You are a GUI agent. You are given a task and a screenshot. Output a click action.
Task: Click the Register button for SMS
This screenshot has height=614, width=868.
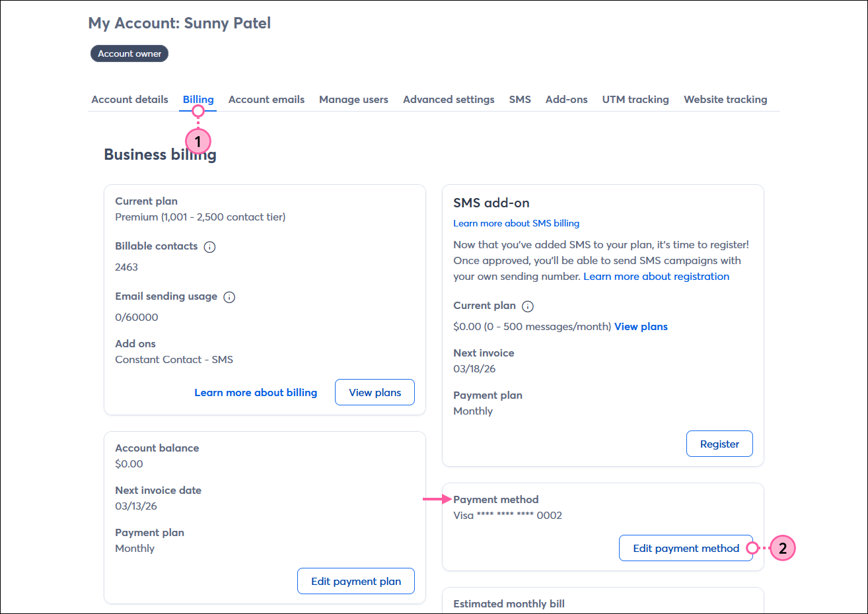[x=719, y=443]
